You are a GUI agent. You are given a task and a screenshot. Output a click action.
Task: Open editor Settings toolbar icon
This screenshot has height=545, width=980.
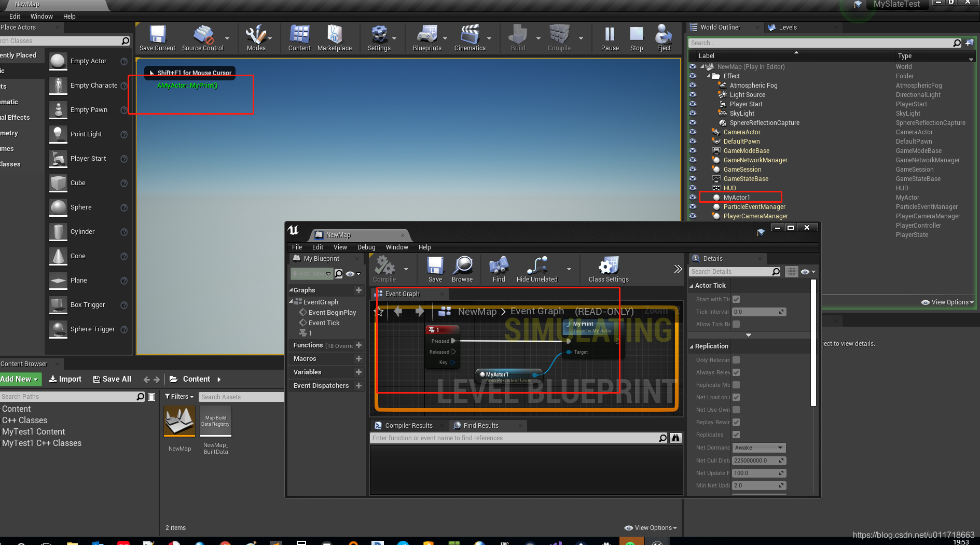point(379,38)
